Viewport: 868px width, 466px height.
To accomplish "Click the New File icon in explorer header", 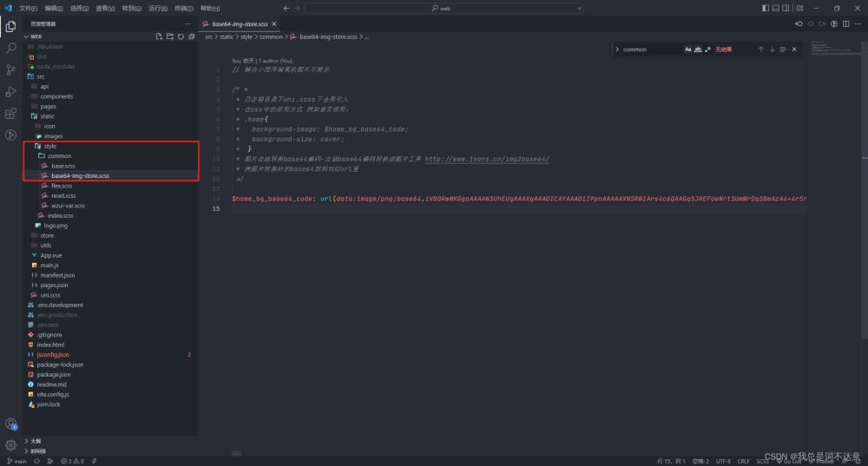I will (x=159, y=36).
